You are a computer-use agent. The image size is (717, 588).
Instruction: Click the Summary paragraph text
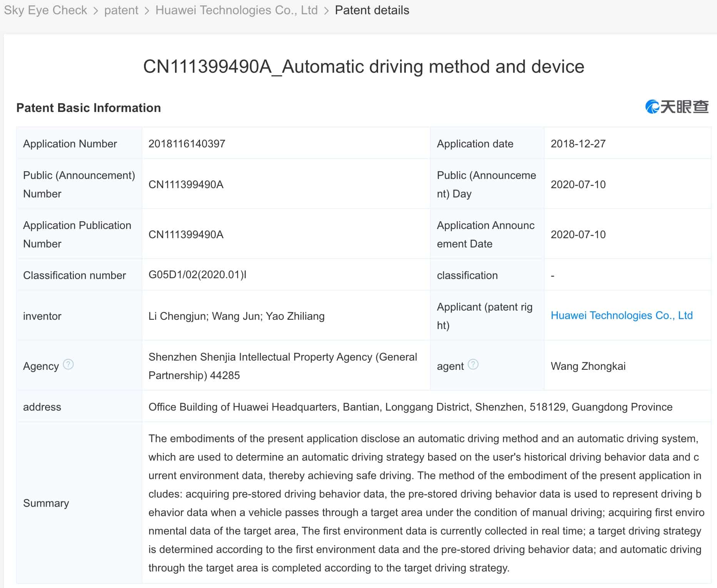pos(425,503)
